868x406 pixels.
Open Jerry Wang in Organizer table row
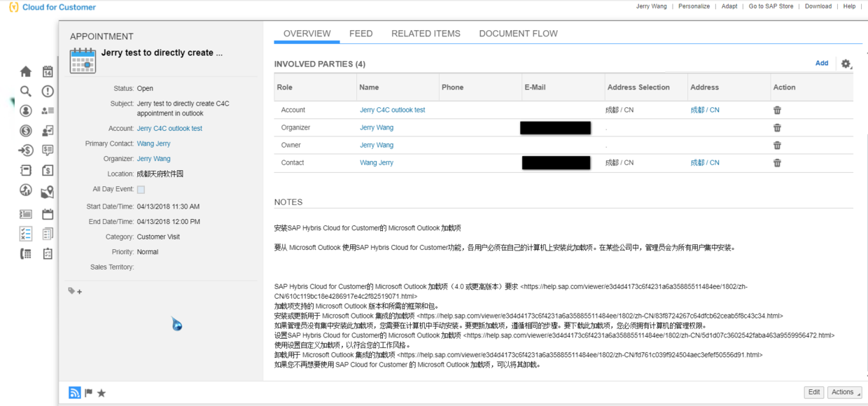[x=377, y=127]
